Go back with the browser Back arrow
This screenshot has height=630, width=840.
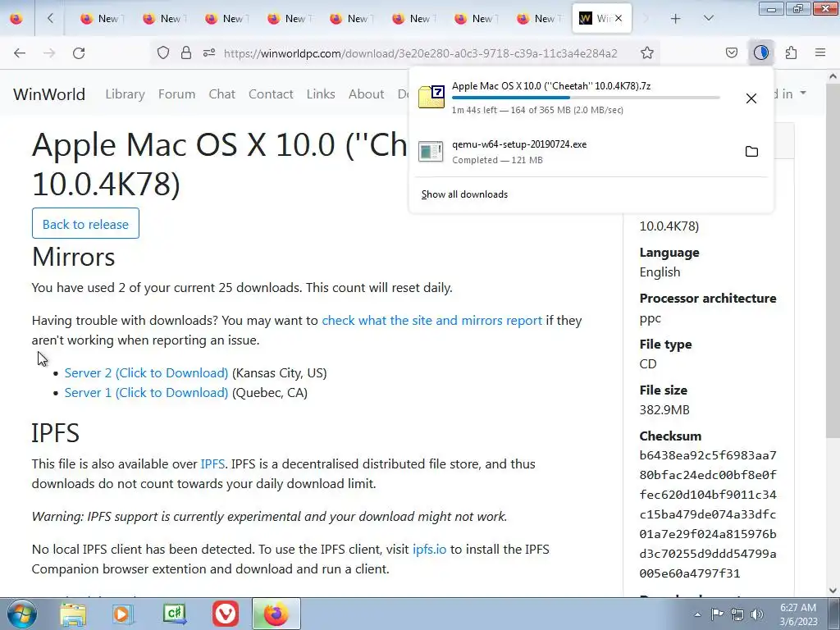20,53
